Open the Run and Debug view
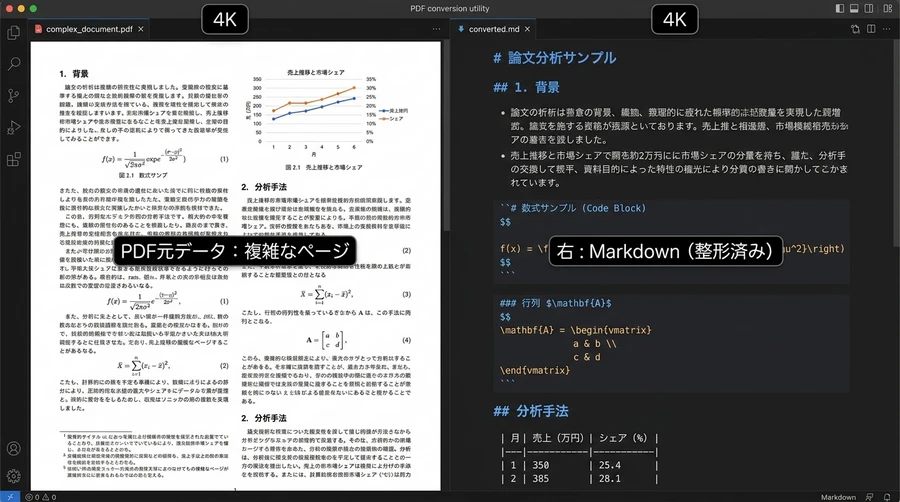 point(14,128)
